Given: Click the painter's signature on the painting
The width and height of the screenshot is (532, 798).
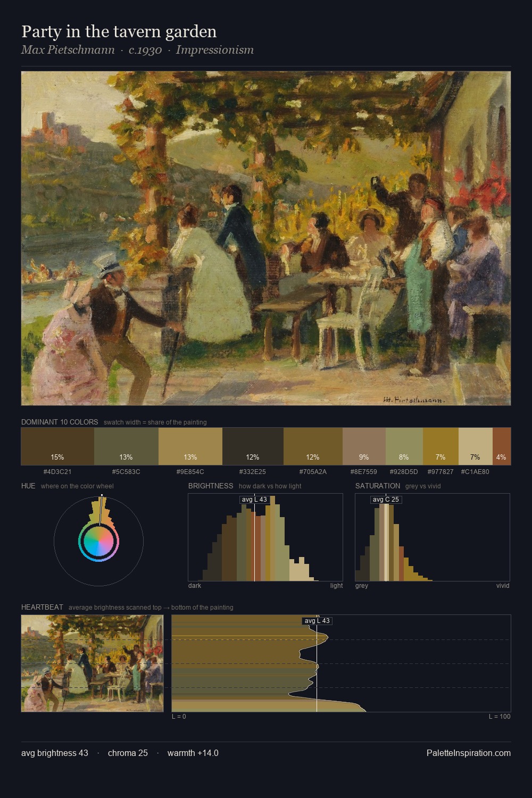Looking at the screenshot, I should tap(414, 400).
